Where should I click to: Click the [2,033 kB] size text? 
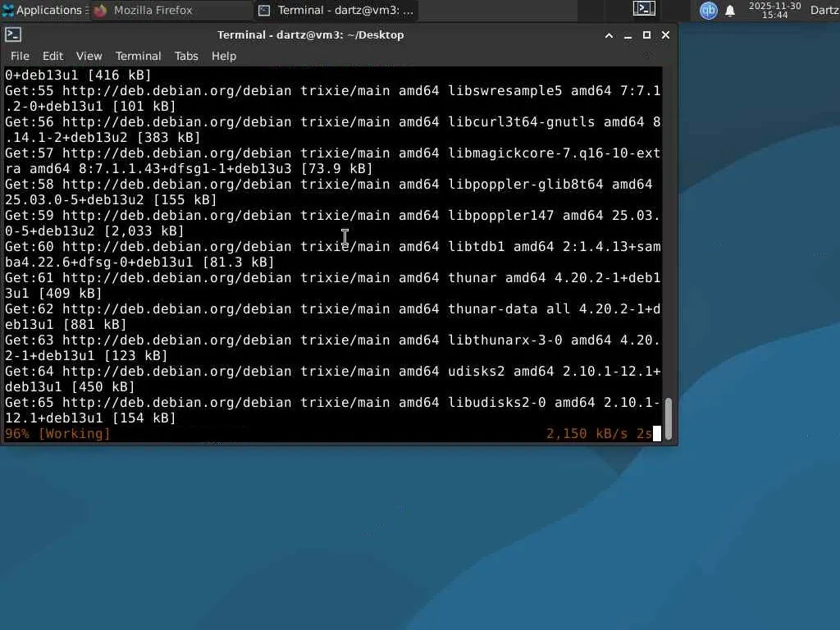tap(144, 231)
